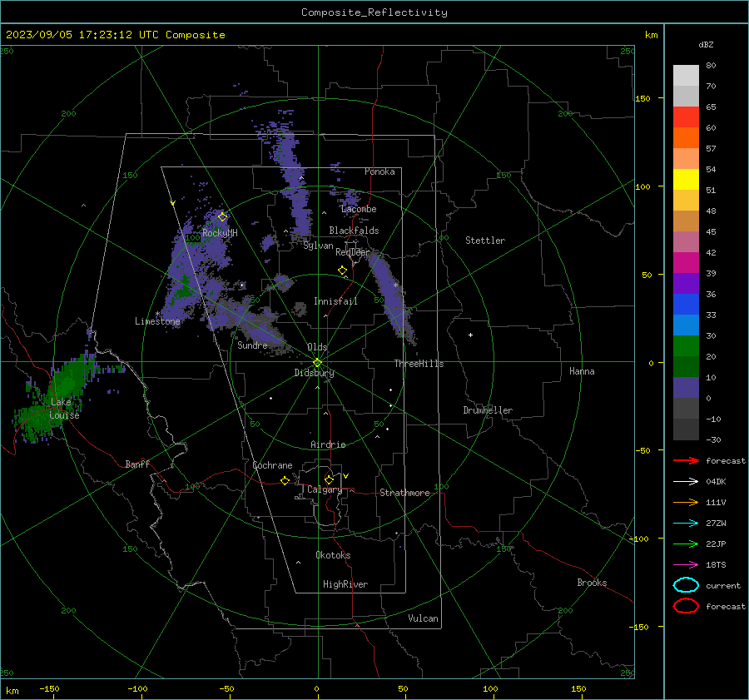Click the Didsbury town label

(x=314, y=373)
